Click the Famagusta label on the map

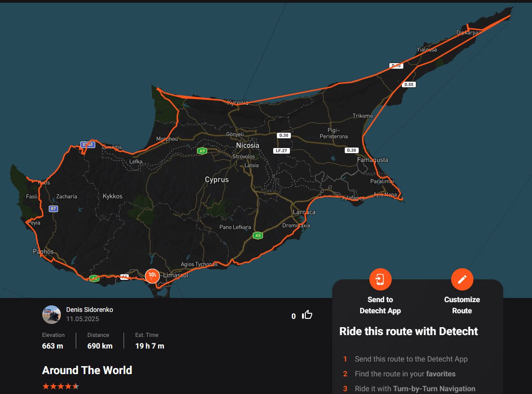tap(372, 160)
